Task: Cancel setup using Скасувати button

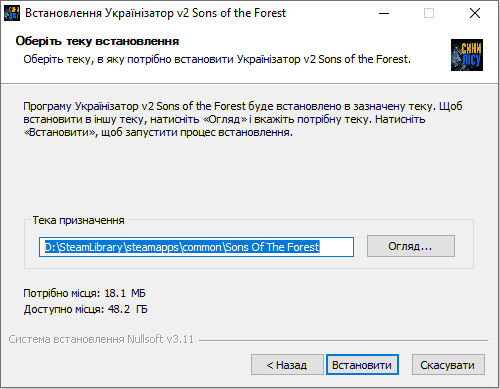Action: click(x=448, y=365)
